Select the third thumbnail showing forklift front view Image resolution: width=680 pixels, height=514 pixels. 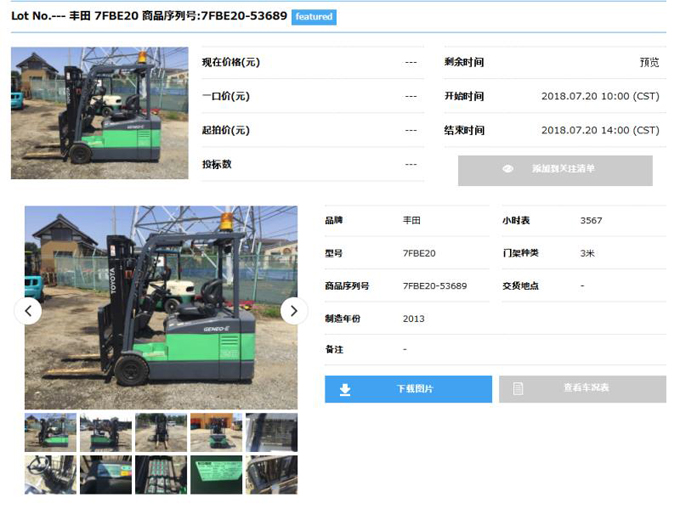pyautogui.click(x=160, y=432)
